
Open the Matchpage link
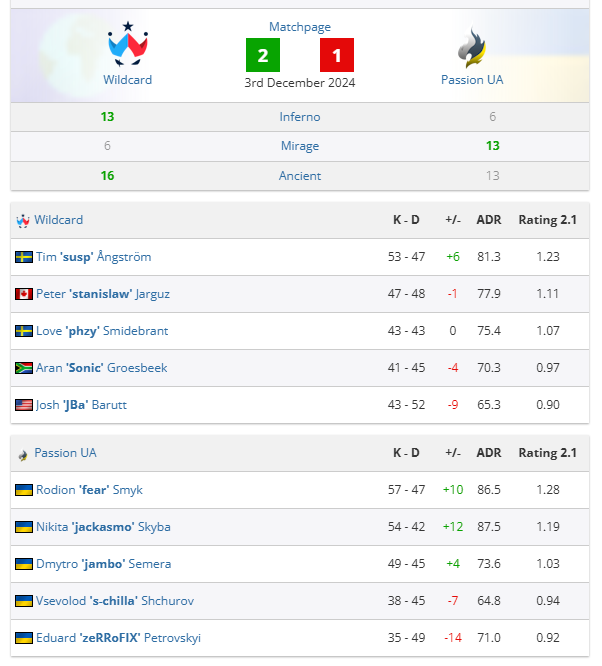point(300,27)
